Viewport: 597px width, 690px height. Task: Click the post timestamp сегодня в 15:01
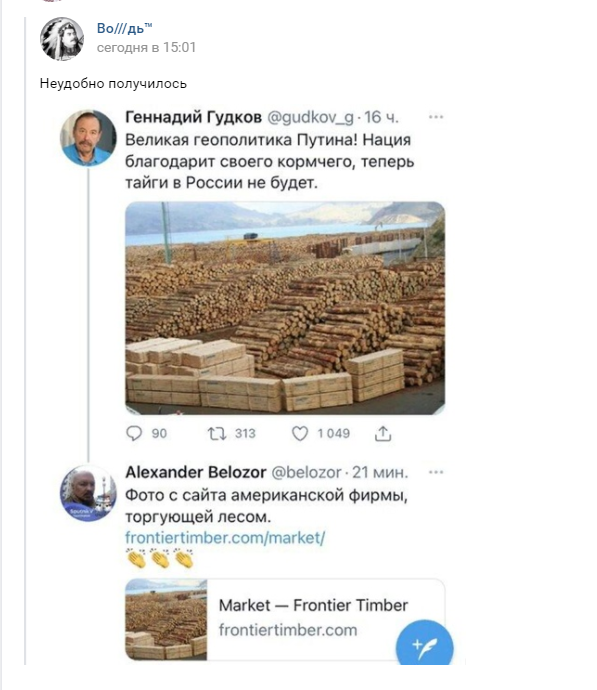click(x=147, y=48)
